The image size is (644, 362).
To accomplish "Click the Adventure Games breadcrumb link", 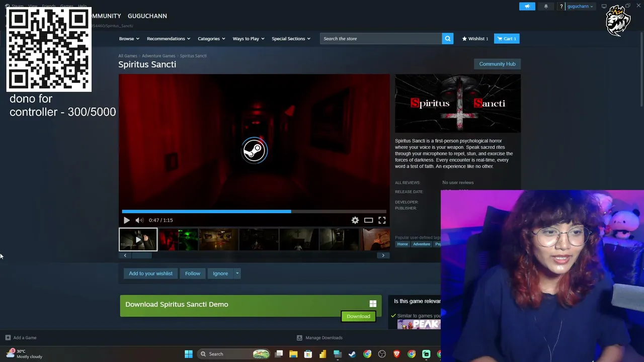I will click(x=158, y=56).
